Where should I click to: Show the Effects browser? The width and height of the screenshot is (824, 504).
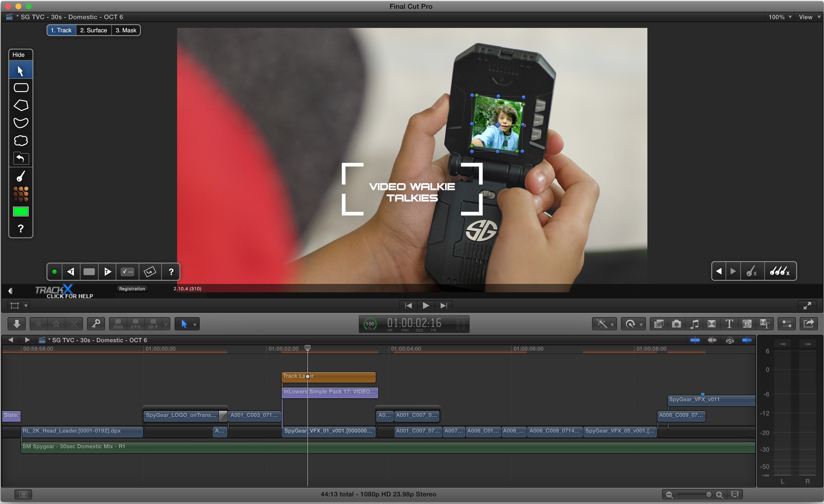click(x=659, y=324)
